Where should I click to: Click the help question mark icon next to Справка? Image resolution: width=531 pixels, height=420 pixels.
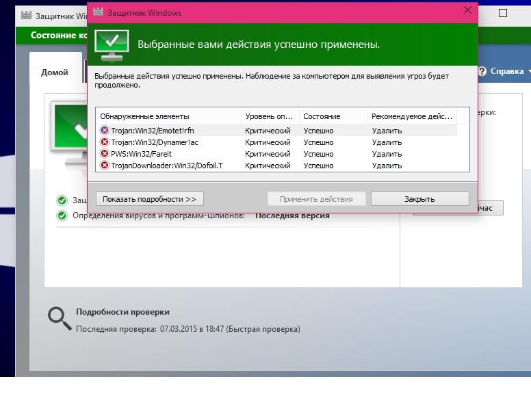point(482,71)
